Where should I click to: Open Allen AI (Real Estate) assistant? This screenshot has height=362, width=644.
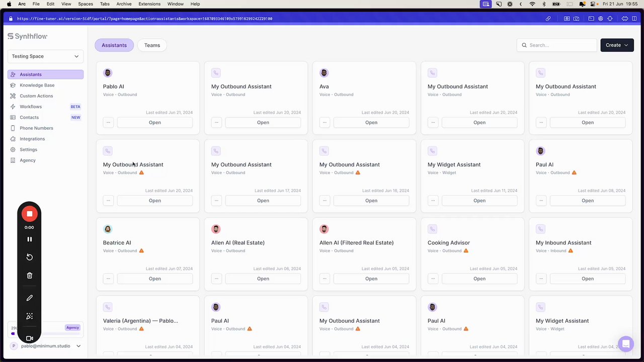pyautogui.click(x=263, y=279)
